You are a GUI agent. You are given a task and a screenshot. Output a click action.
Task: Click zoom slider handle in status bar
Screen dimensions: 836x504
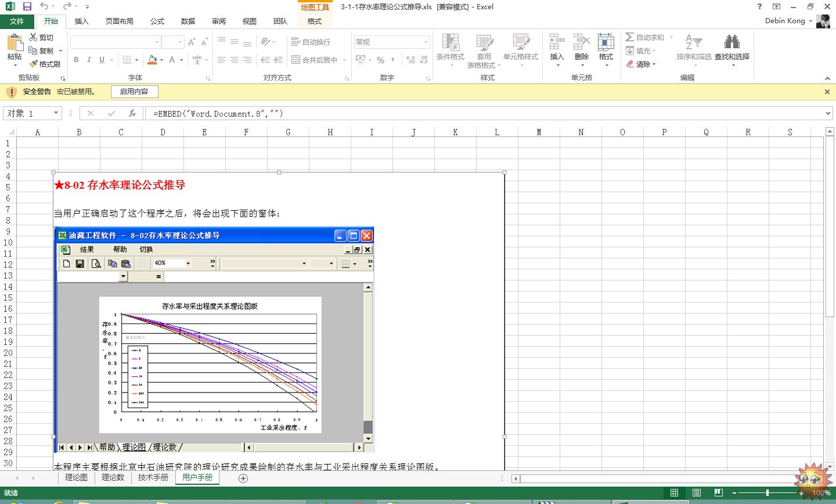pyautogui.click(x=767, y=492)
